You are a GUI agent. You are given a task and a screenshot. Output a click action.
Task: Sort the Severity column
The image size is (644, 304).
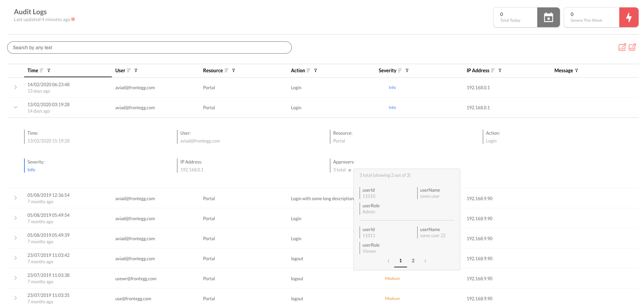(400, 71)
